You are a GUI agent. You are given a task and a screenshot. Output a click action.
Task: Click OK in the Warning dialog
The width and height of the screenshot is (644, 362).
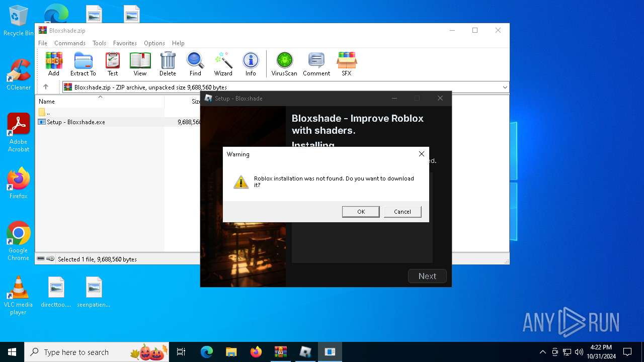[x=361, y=212]
